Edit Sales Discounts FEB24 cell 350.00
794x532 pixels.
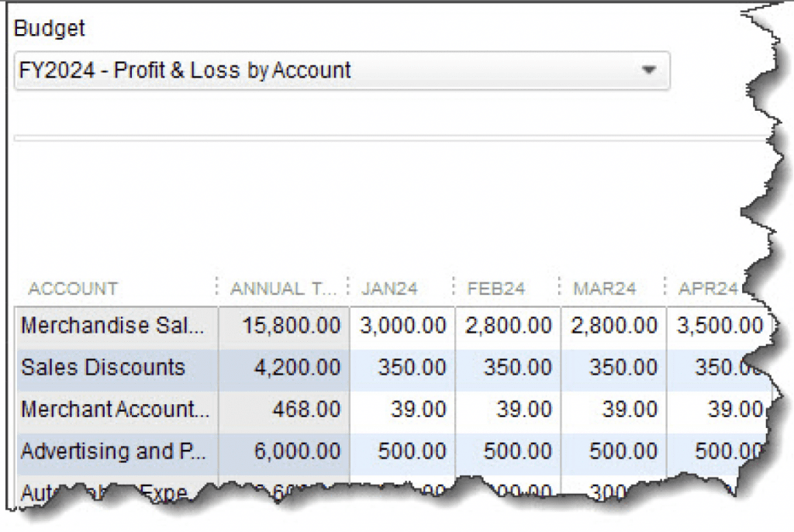[x=508, y=367]
